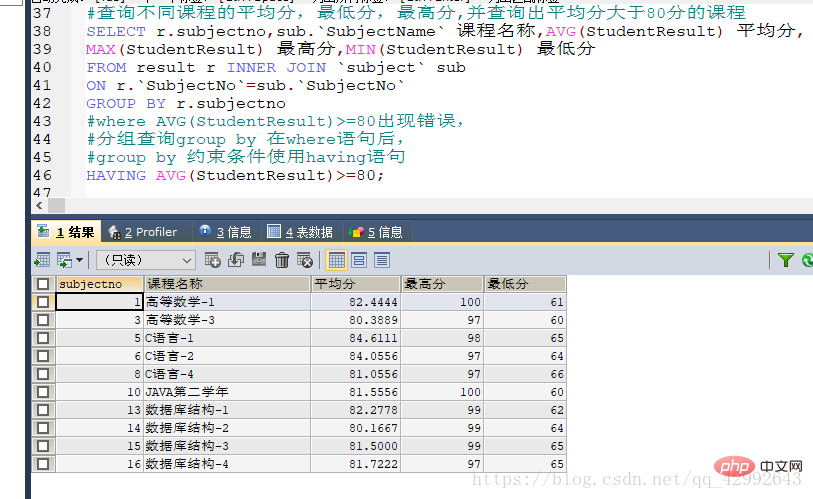Click the INNER JOIN keyword in line 40
813x499 pixels.
(276, 67)
